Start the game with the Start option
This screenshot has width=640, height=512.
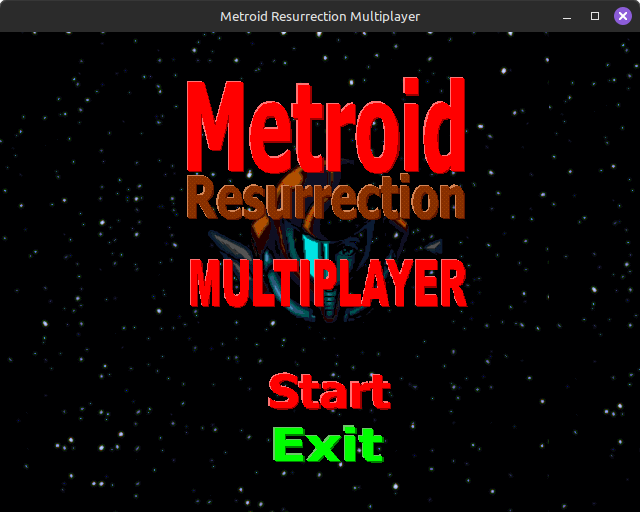329,391
